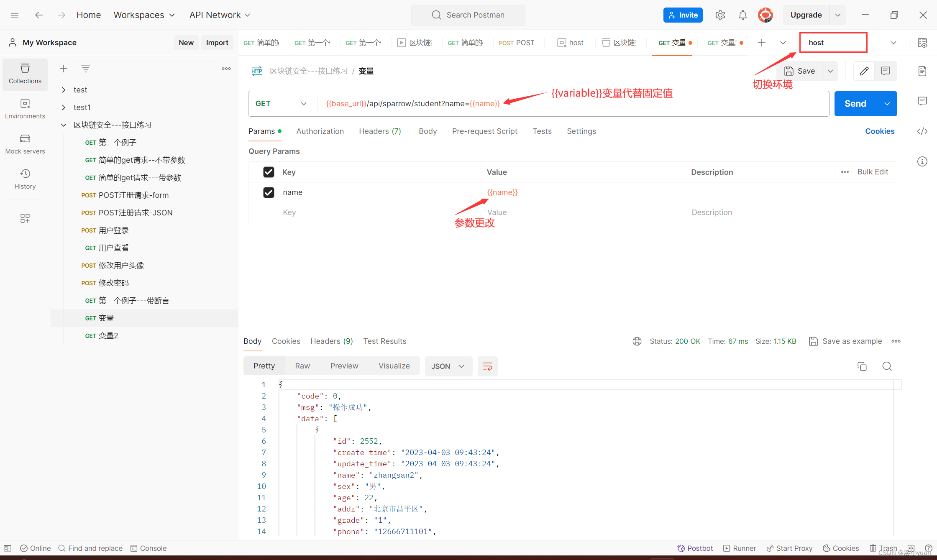Open the Test Results response tab

tap(385, 341)
